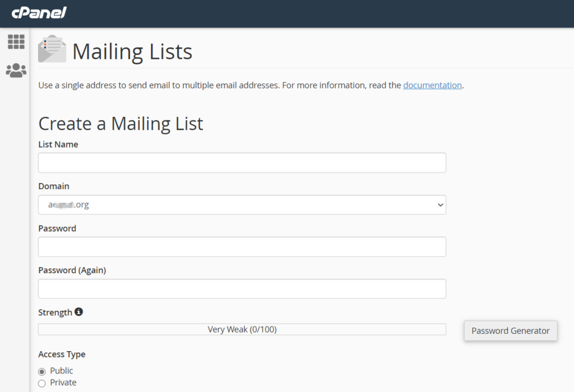Focus the List Name text box
Screen dimensions: 574x392
pos(242,163)
